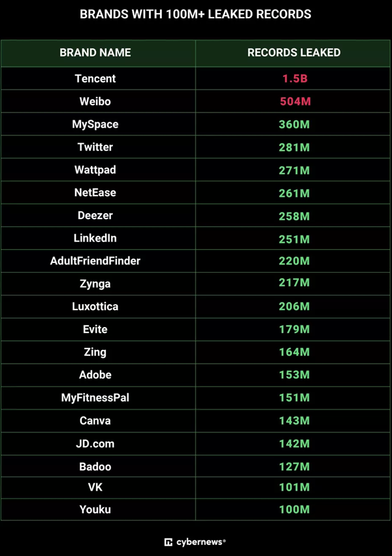Select the Weibo row name
This screenshot has width=392, height=556.
point(95,101)
